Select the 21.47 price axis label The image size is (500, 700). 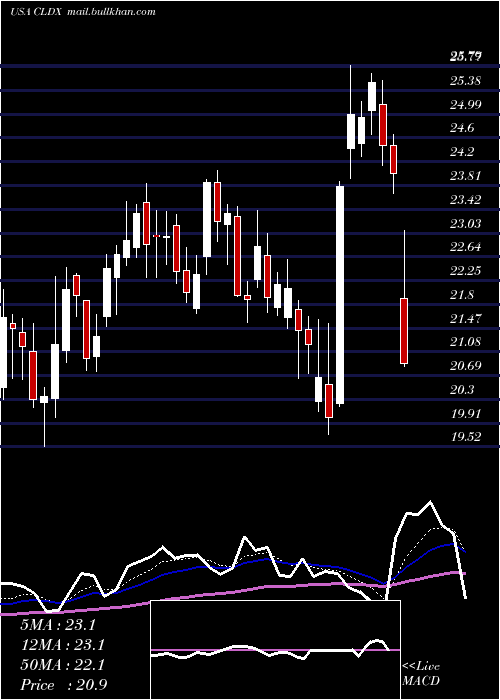pos(465,318)
